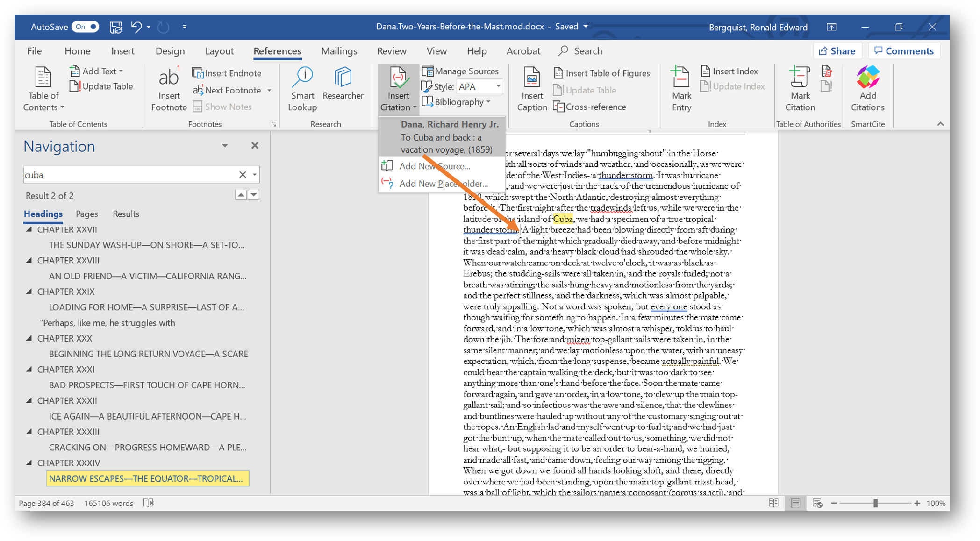The width and height of the screenshot is (980, 541).
Task: Switch to Read Mode view
Action: [773, 503]
